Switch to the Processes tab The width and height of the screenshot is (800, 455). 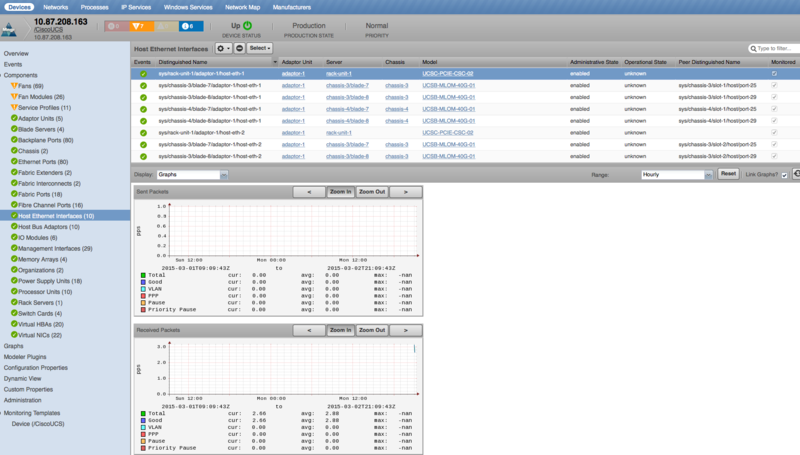click(94, 7)
